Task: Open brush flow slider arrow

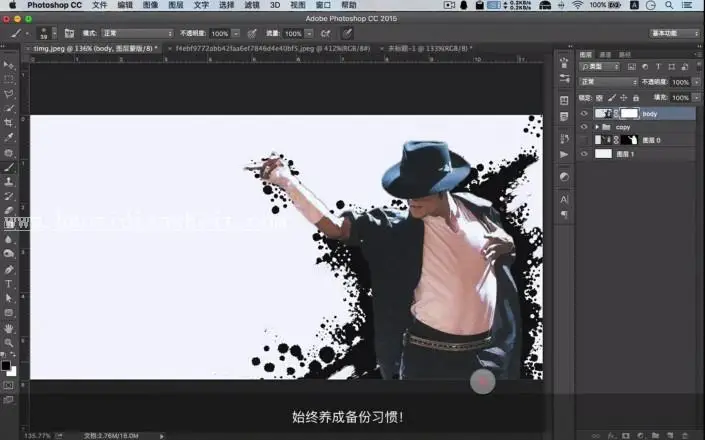Action: coord(309,33)
